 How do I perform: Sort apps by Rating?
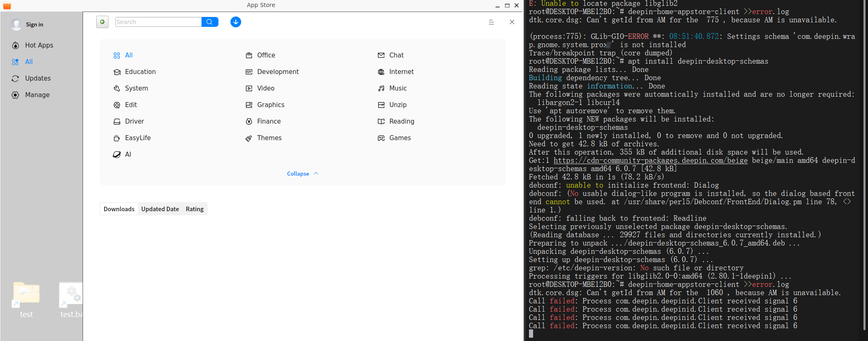tap(194, 209)
